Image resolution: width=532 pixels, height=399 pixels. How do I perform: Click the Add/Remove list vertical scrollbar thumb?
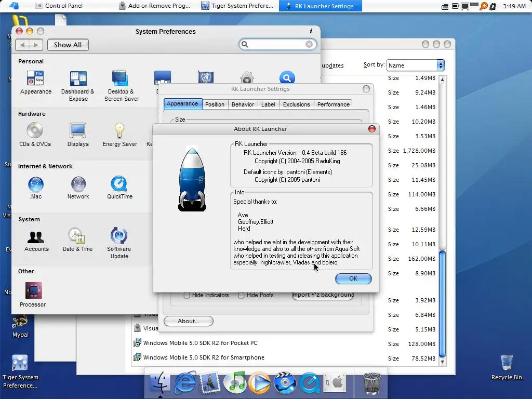coord(442,303)
